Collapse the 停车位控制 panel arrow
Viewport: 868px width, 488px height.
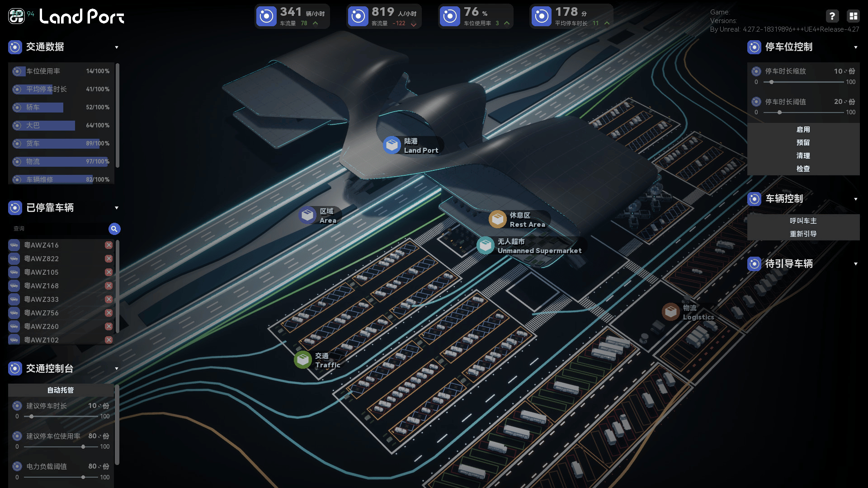[x=855, y=47]
